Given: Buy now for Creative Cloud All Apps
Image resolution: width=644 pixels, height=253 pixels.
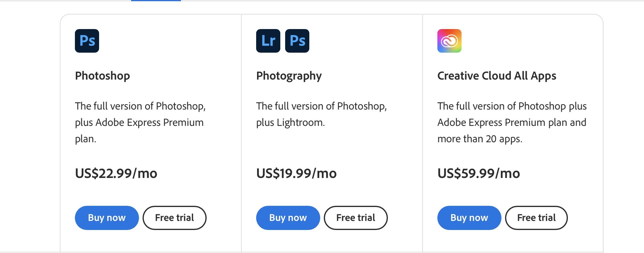Looking at the screenshot, I should pyautogui.click(x=469, y=218).
